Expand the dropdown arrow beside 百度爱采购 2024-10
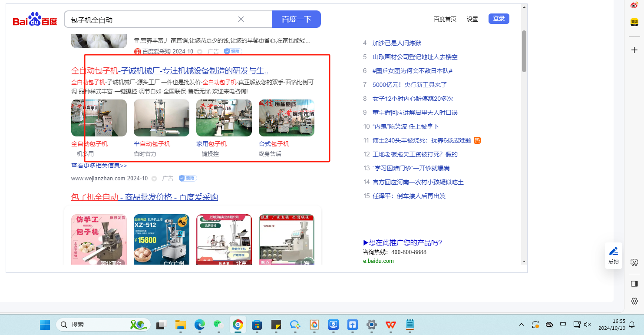This screenshot has width=644, height=335. click(200, 51)
